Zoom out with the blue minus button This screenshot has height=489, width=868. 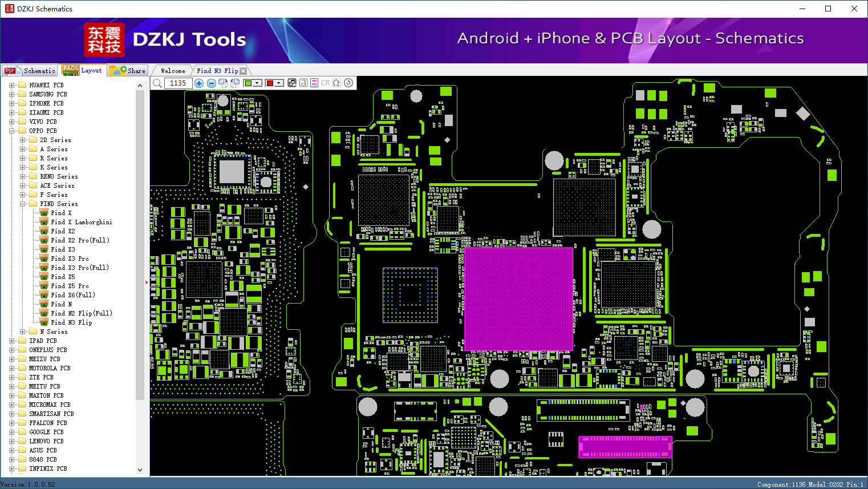[x=211, y=83]
